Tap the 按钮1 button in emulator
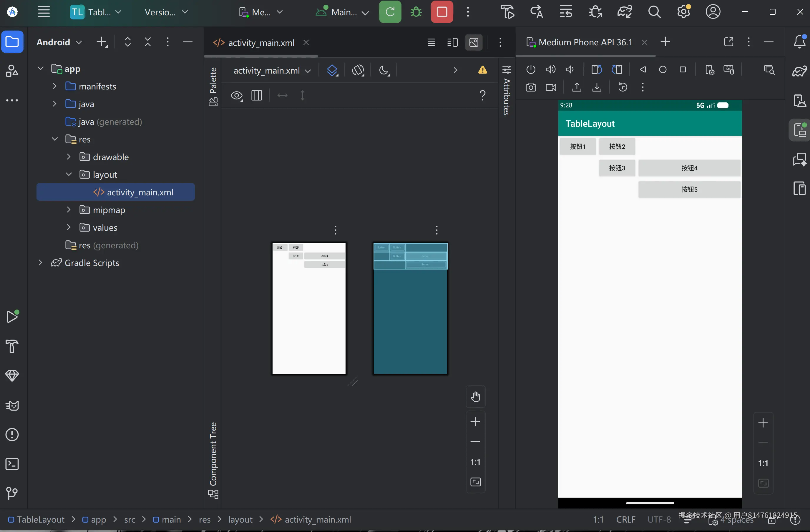This screenshot has height=532, width=810. pyautogui.click(x=577, y=147)
